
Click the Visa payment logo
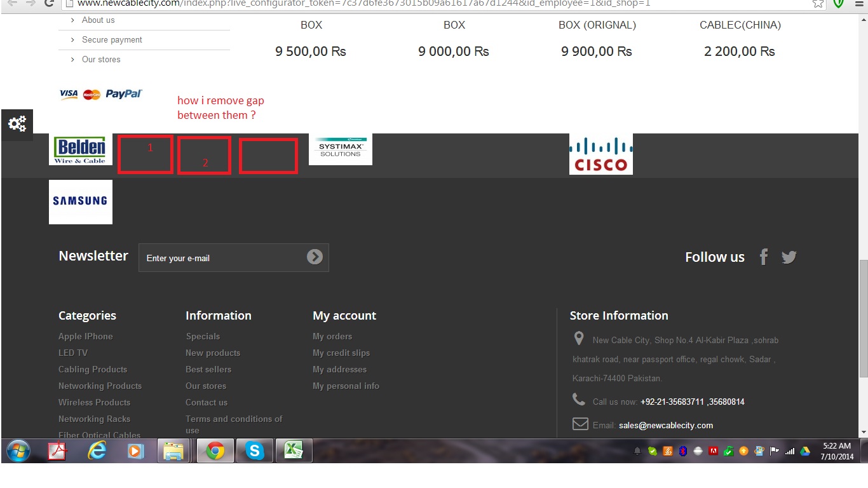tap(69, 94)
